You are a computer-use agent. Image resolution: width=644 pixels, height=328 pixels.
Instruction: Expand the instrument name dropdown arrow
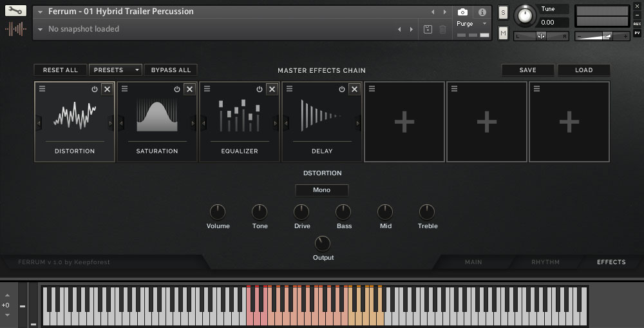click(x=40, y=12)
